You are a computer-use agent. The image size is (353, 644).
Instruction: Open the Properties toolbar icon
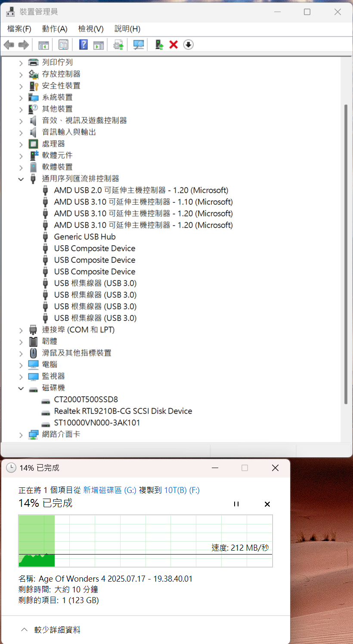coord(63,45)
